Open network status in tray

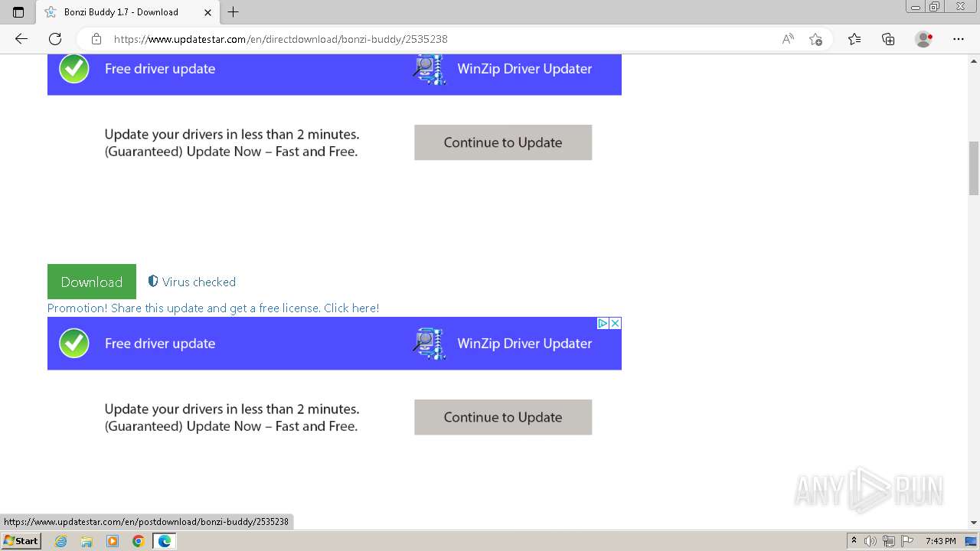click(889, 541)
